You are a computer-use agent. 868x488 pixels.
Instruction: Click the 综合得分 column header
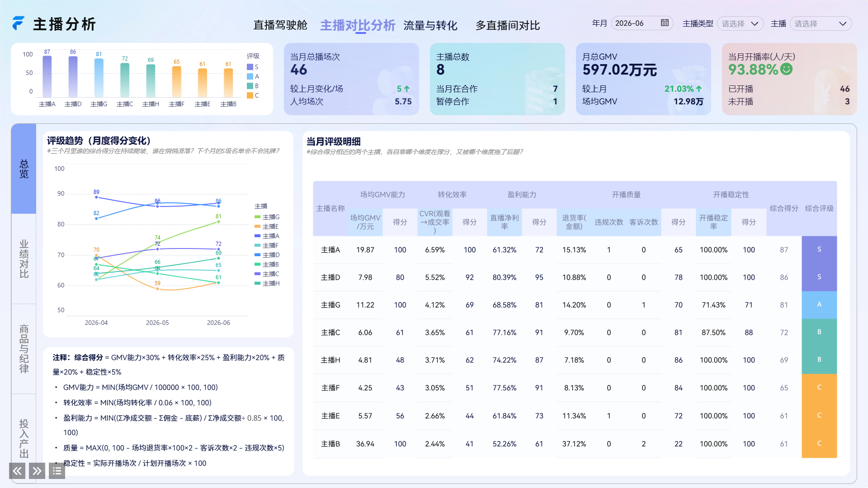[x=784, y=208]
